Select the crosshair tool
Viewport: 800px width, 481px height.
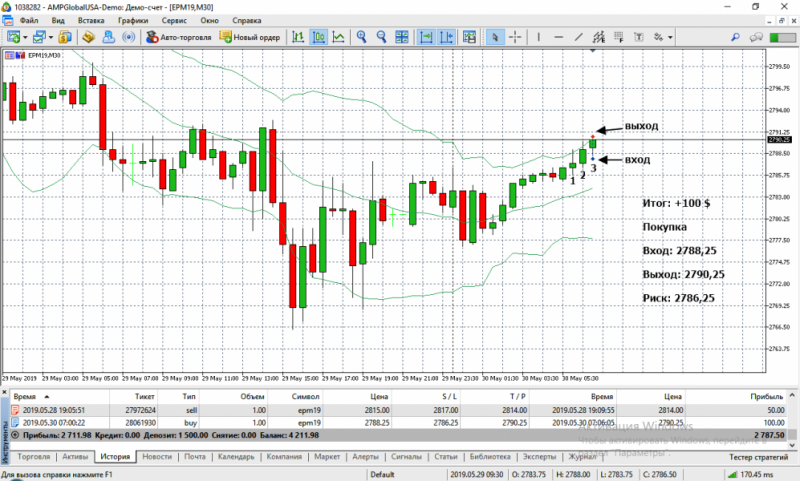click(x=515, y=37)
